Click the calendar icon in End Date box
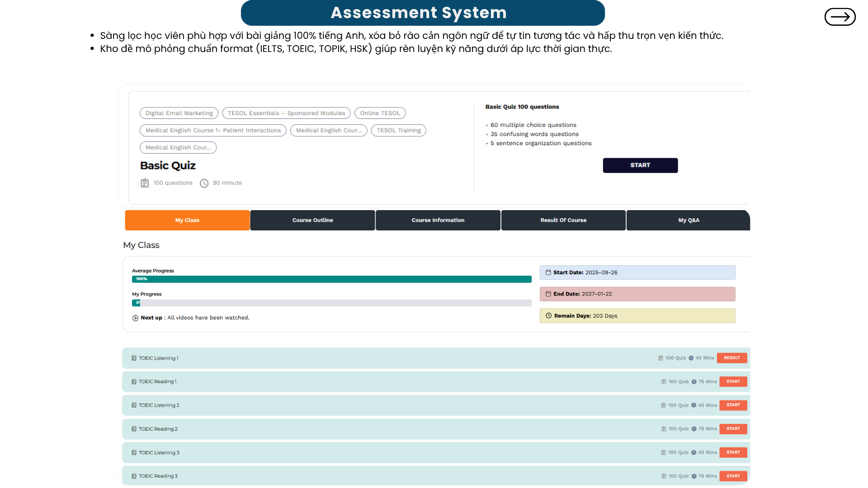This screenshot has height=488, width=868. (x=548, y=294)
